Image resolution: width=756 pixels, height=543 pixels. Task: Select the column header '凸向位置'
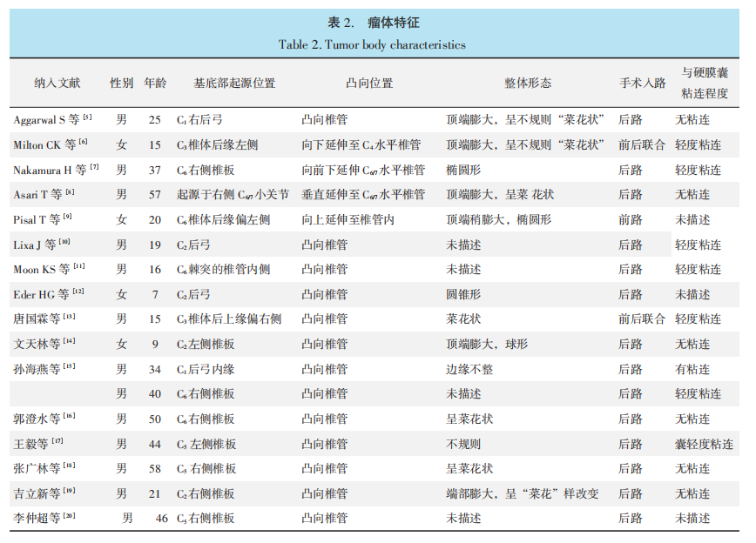pos(369,83)
